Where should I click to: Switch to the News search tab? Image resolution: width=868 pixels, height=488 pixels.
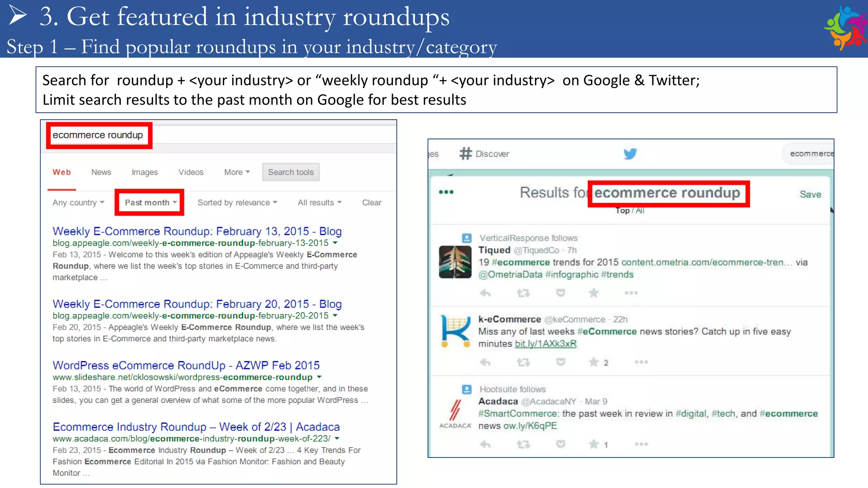tap(101, 172)
